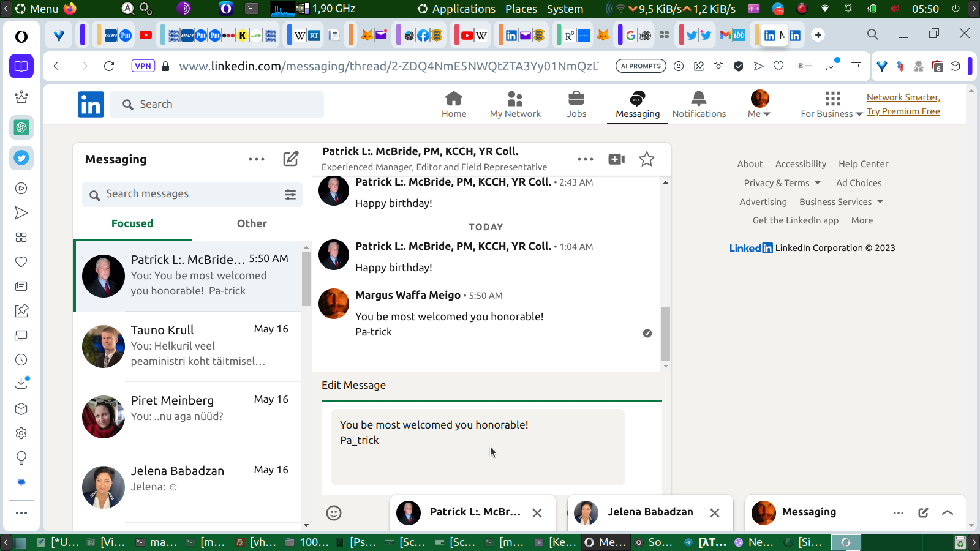This screenshot has height=551, width=980.
Task: Click the Try Premium Free link
Action: 903,111
